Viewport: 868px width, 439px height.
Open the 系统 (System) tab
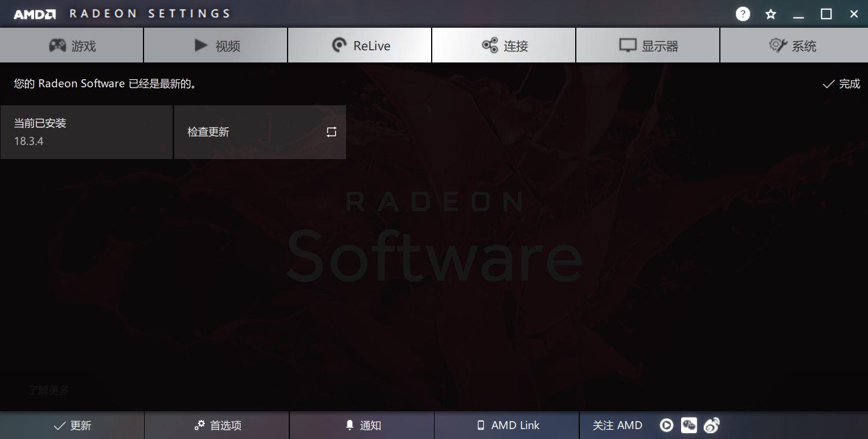794,45
